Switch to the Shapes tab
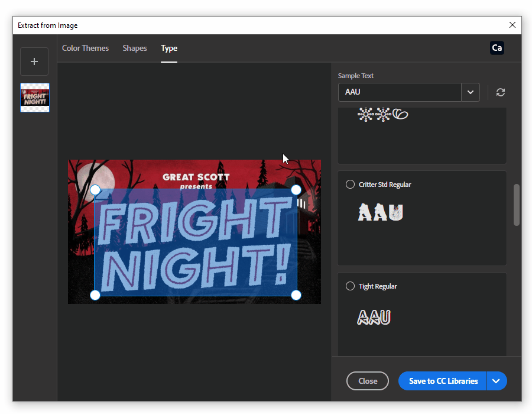This screenshot has height=414, width=532. click(x=135, y=48)
